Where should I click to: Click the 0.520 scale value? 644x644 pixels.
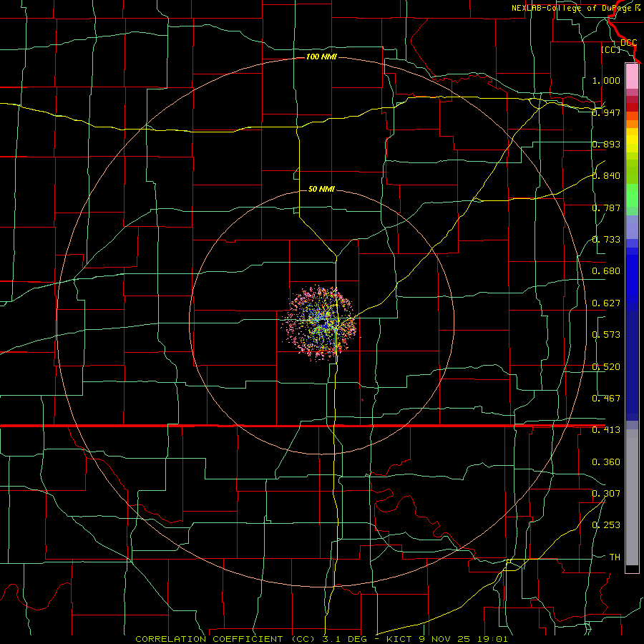(606, 367)
